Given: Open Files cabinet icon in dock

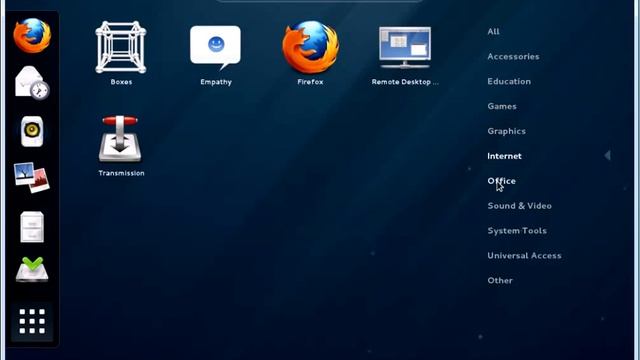Looking at the screenshot, I should click(x=32, y=227).
